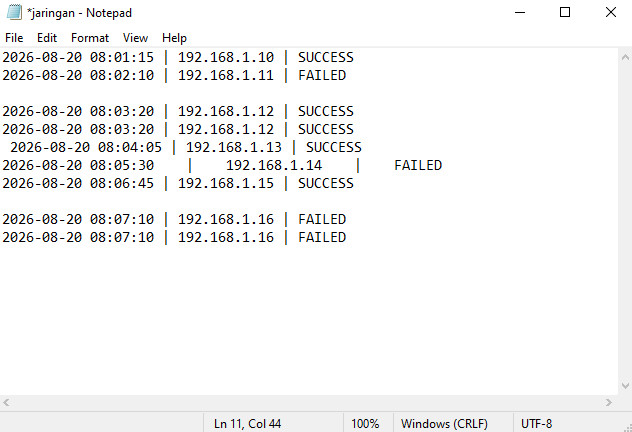The image size is (632, 432).
Task: Minimize the Notepad window
Action: click(520, 12)
